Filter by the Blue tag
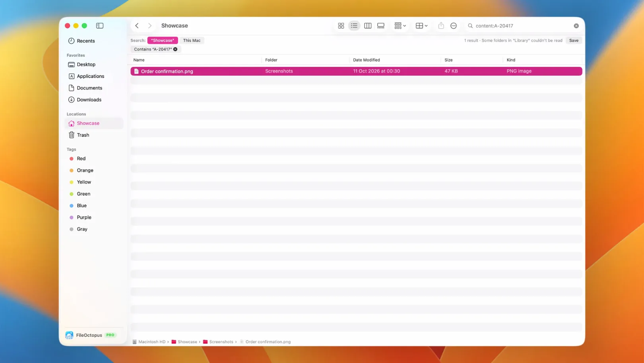Viewport: 644px width, 363px height. coord(94,205)
